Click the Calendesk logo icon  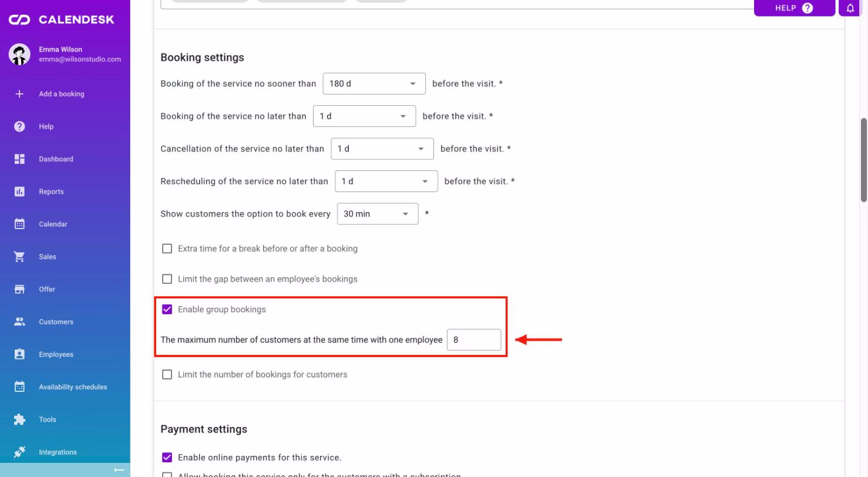pos(19,20)
